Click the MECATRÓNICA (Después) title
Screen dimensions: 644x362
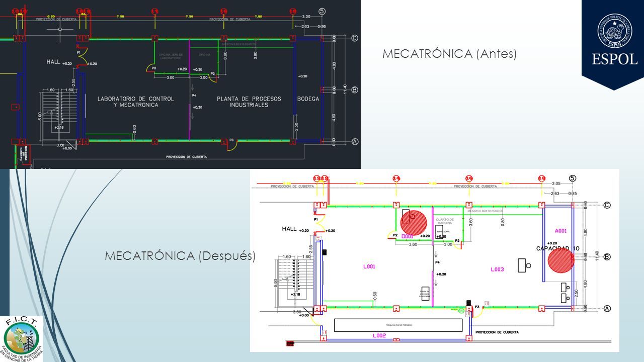tap(180, 256)
